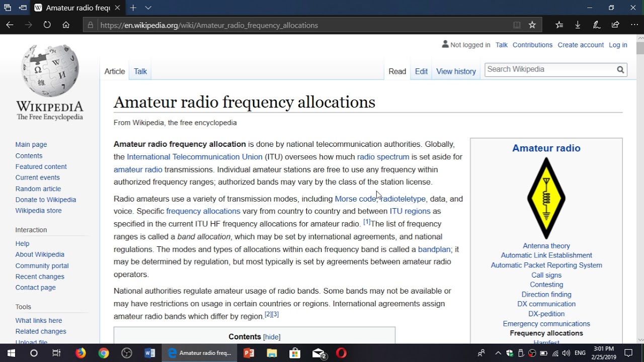This screenshot has width=644, height=362.
Task: Open the Wikipedia store link
Action: (x=39, y=211)
